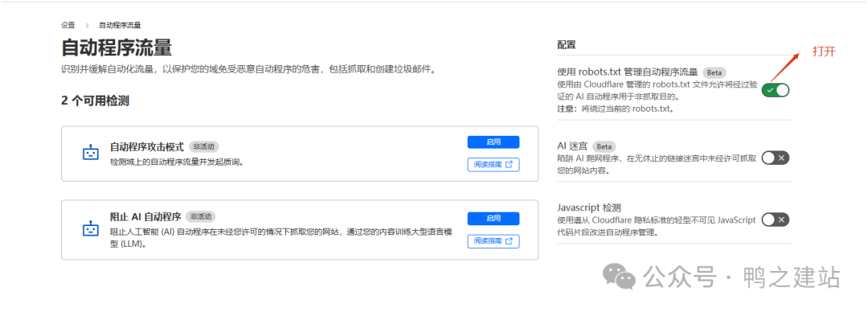Click the 配置 section heading
This screenshot has width=868, height=312.
tap(567, 45)
